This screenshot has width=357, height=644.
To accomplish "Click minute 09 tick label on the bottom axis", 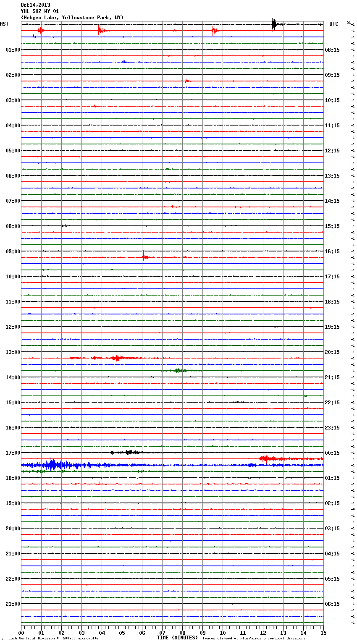I will tap(202, 632).
